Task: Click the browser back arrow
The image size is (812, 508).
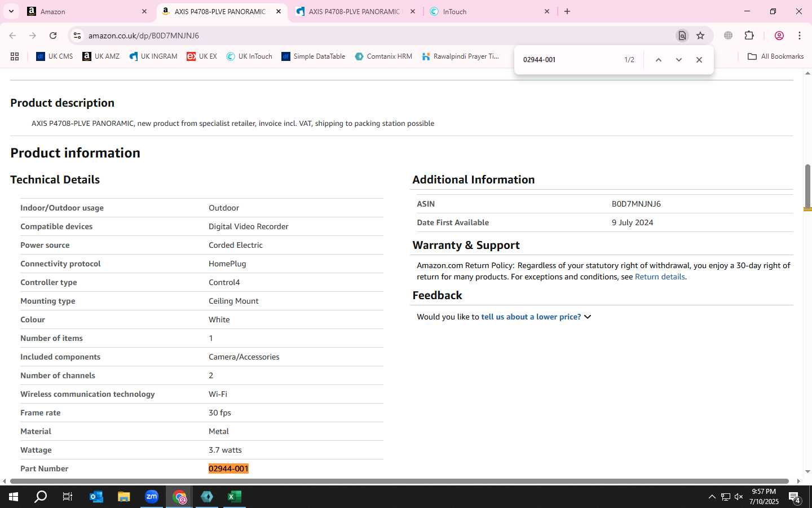Action: pyautogui.click(x=12, y=36)
